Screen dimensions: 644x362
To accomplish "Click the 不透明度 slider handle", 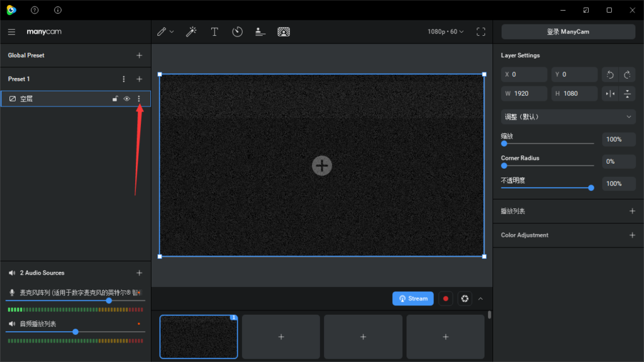I will [x=591, y=188].
